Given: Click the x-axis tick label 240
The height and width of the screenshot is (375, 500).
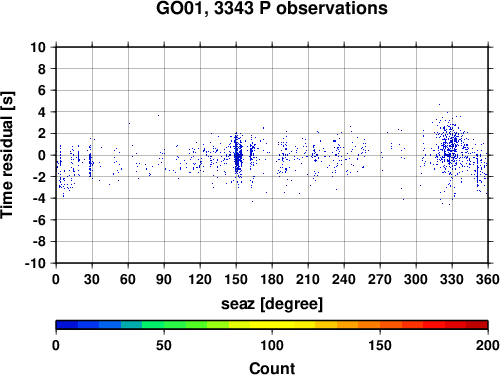Looking at the screenshot, I should (x=344, y=279).
